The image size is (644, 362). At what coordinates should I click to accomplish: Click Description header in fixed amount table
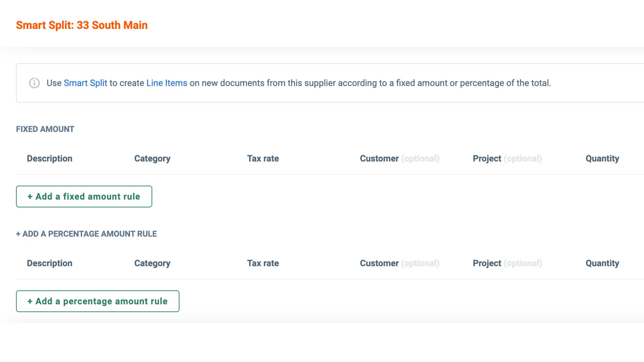[50, 159]
